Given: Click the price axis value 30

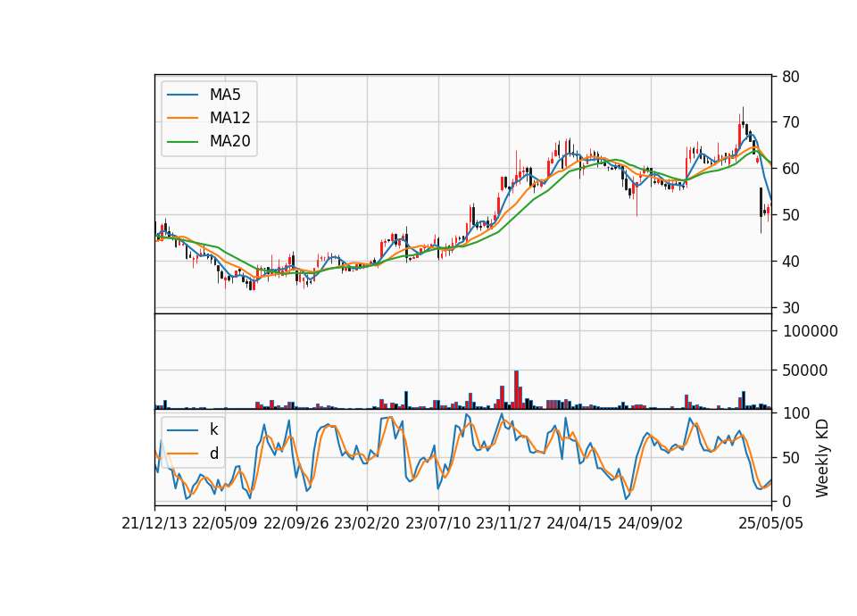Looking at the screenshot, I should click(x=791, y=308).
